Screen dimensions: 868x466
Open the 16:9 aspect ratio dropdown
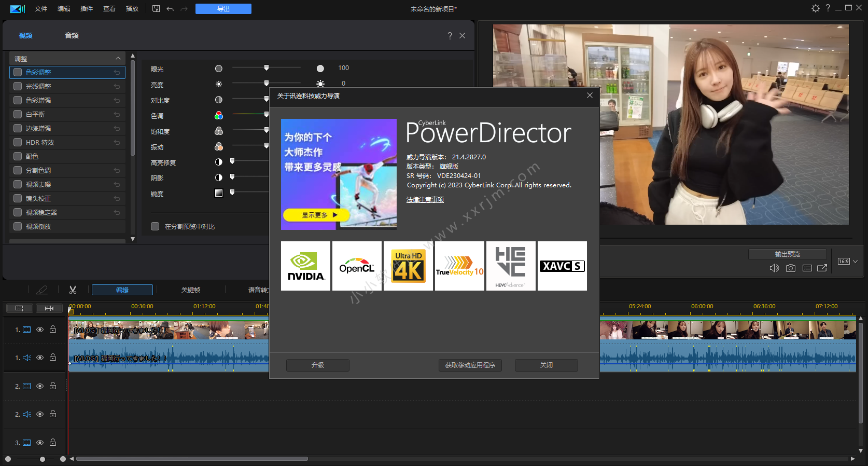coord(848,262)
